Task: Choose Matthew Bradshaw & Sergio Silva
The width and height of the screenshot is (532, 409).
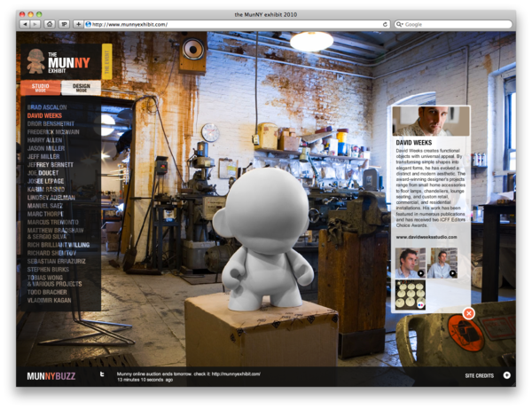Action: [x=55, y=233]
